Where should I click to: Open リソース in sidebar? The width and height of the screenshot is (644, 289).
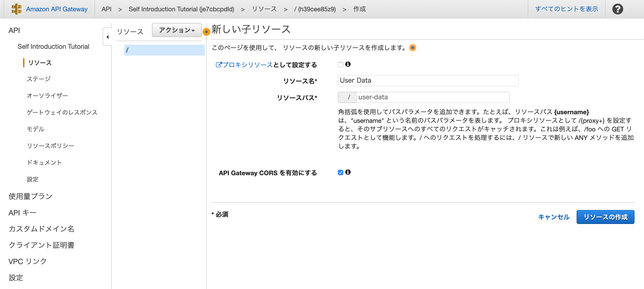click(40, 63)
